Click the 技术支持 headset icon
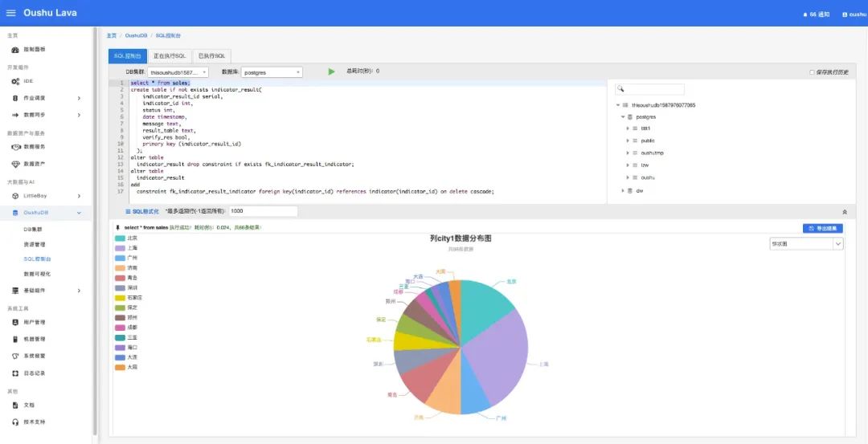This screenshot has width=868, height=444. [x=16, y=422]
